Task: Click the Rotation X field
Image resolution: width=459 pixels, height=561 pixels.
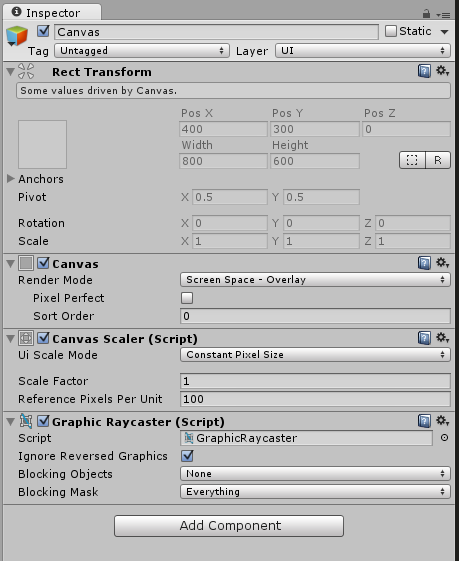Action: 230,223
